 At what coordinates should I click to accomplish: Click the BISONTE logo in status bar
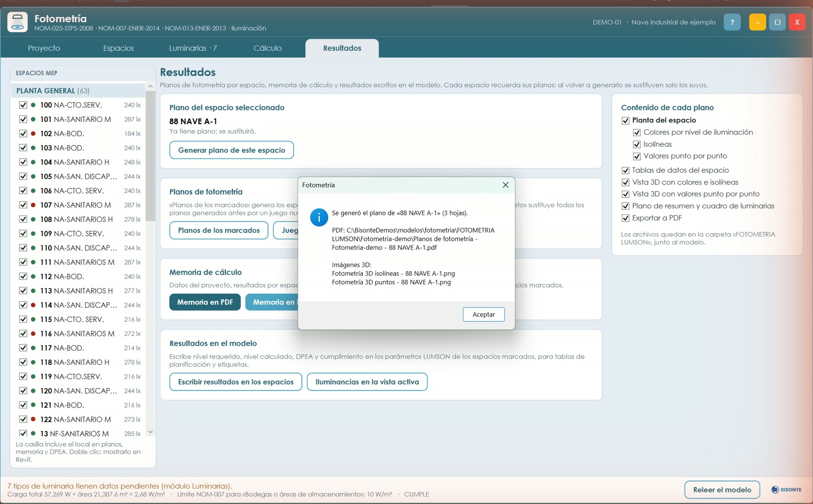[x=786, y=490]
